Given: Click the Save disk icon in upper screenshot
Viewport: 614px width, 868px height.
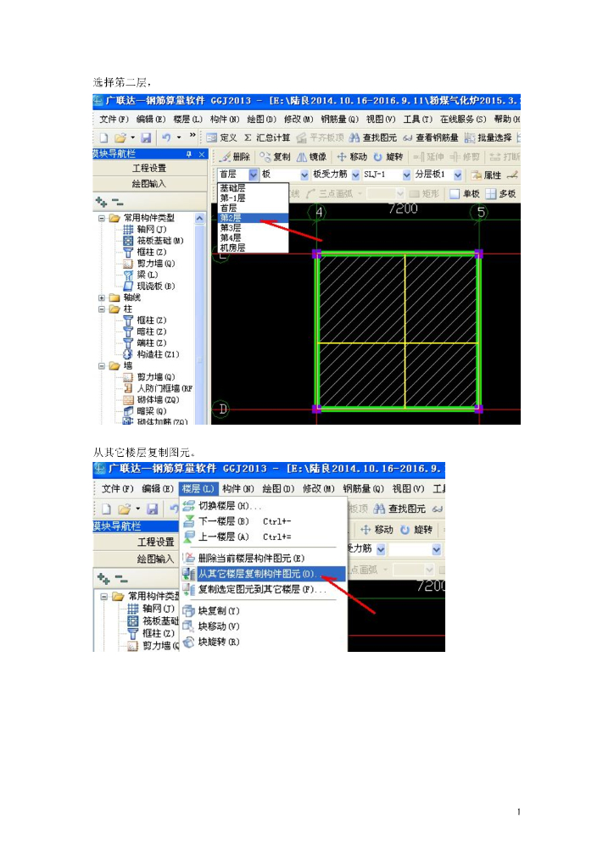Looking at the screenshot, I should [x=146, y=137].
